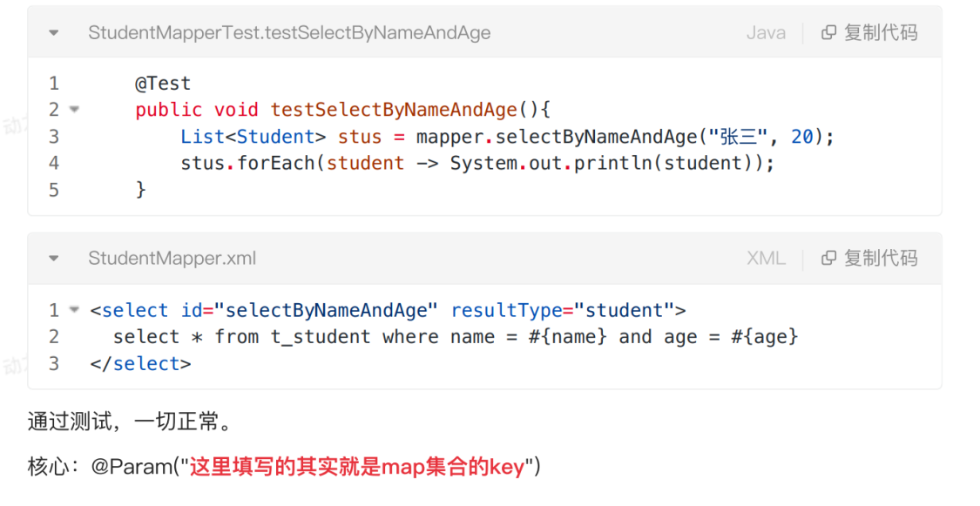Click the XML language label

(766, 259)
